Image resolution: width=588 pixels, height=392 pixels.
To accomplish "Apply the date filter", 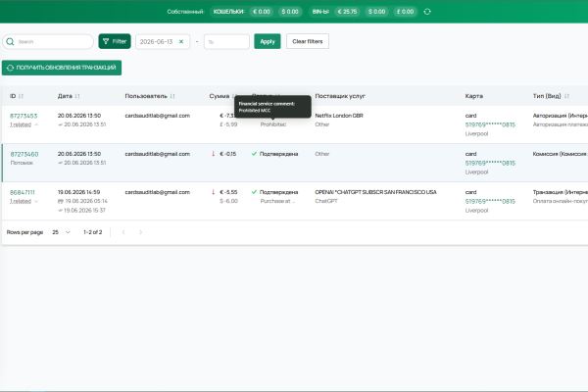I will point(268,41).
